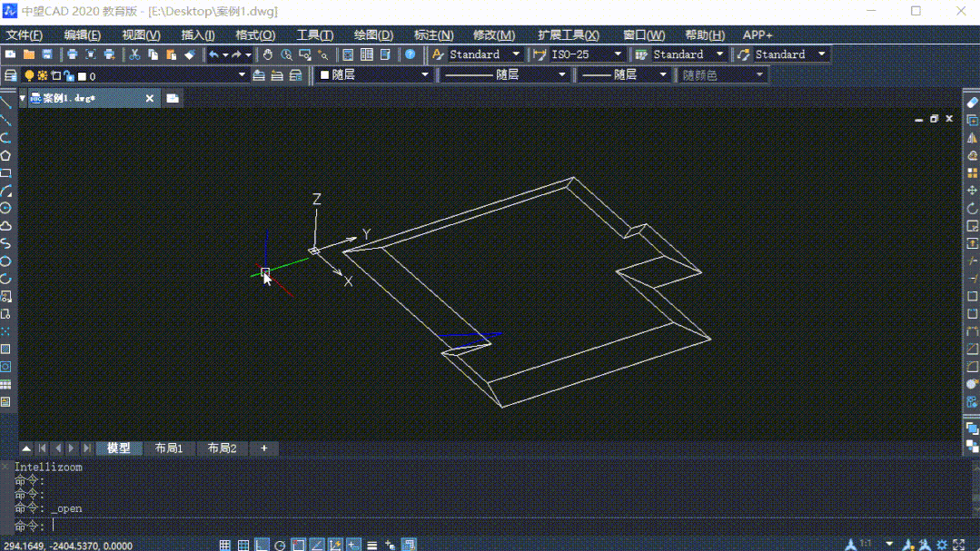Add a new layout with plus button

tap(263, 448)
